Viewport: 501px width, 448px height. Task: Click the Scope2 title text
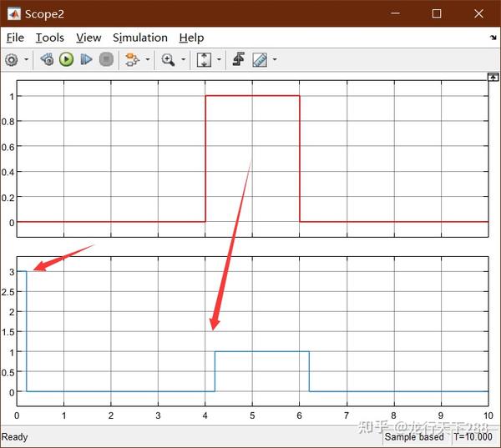click(x=44, y=14)
